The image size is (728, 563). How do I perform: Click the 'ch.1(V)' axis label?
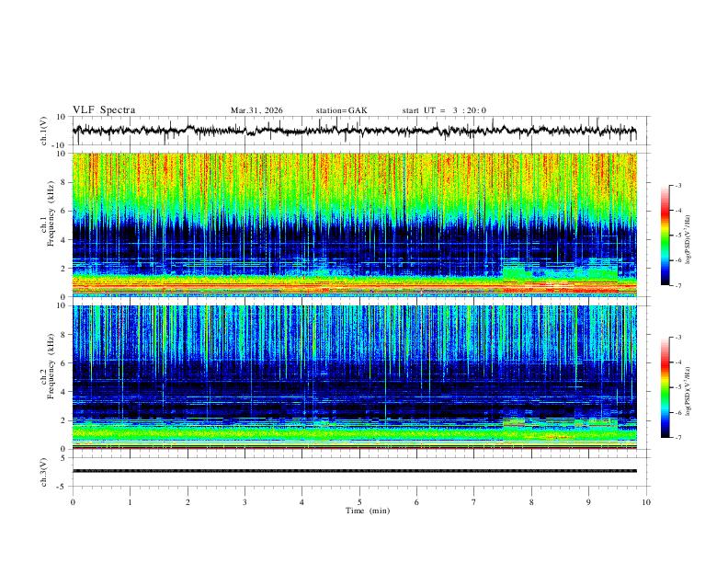tap(44, 131)
